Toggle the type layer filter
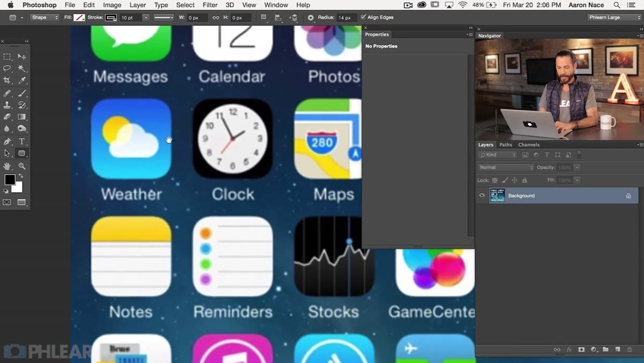The image size is (644, 363). click(547, 155)
